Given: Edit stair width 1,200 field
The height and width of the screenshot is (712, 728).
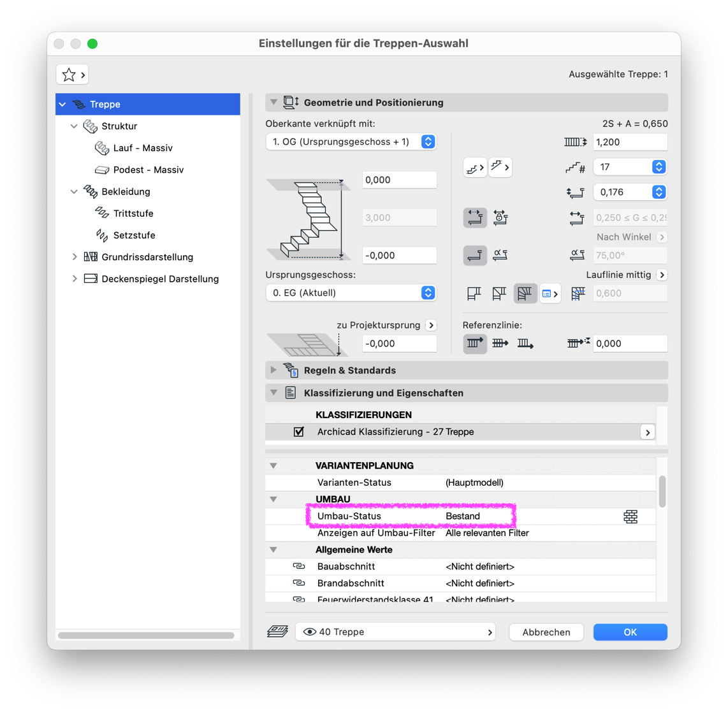Looking at the screenshot, I should coord(630,142).
